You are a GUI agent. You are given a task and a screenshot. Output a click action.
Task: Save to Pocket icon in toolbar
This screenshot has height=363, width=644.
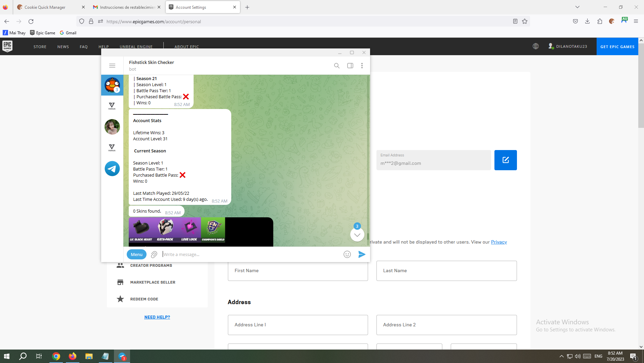tap(575, 21)
